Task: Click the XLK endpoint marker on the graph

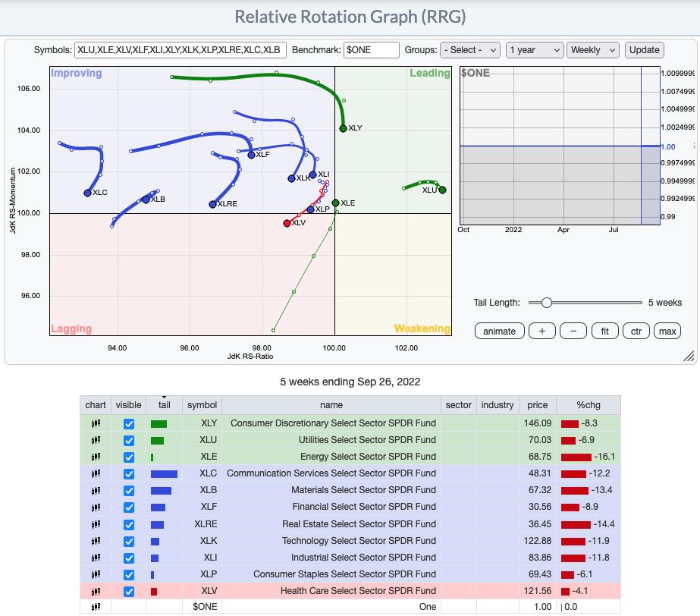Action: [x=291, y=179]
